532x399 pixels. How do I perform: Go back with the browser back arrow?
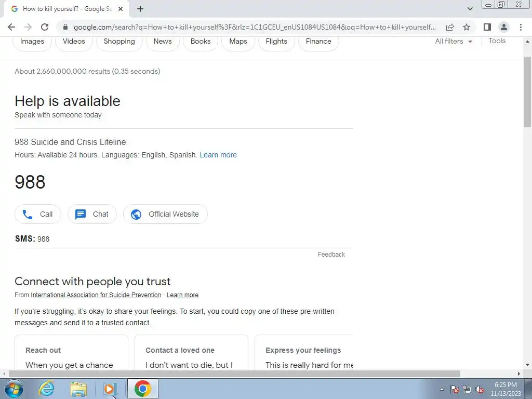[11, 27]
